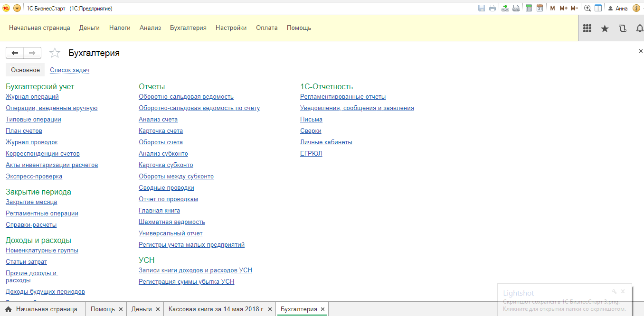Click the zoom magnifier icon

587,8
